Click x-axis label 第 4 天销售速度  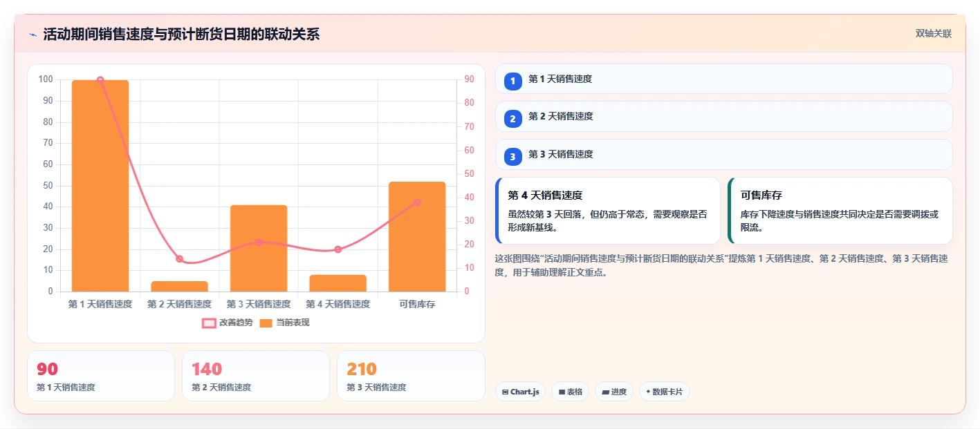tap(338, 304)
